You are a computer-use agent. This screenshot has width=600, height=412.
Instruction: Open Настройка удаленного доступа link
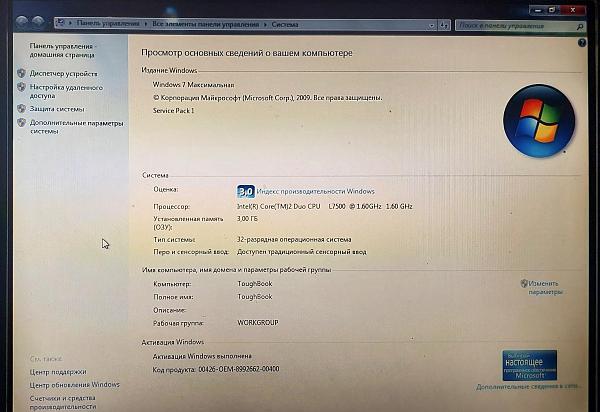[66, 91]
